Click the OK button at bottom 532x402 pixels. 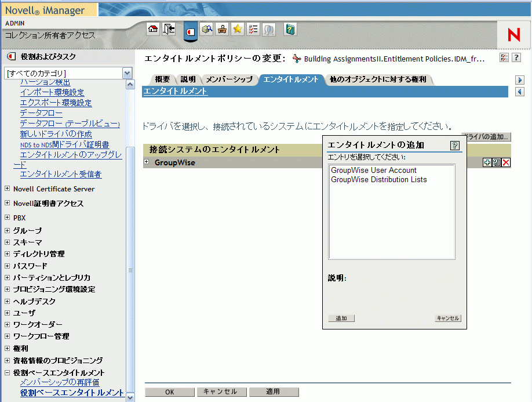[x=170, y=392]
